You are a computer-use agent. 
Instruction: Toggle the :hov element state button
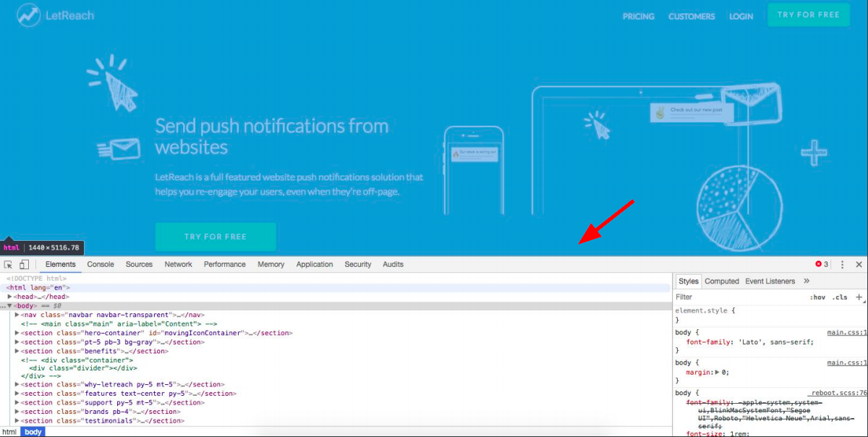(817, 297)
